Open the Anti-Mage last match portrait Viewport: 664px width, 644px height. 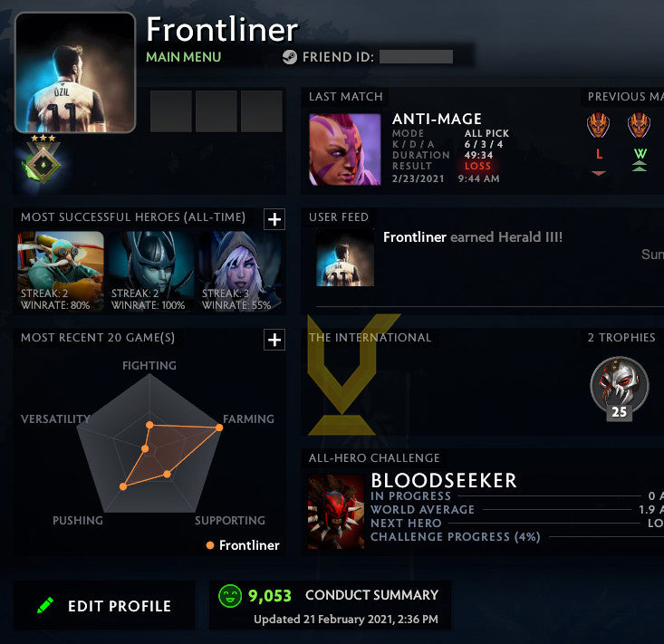(x=345, y=149)
